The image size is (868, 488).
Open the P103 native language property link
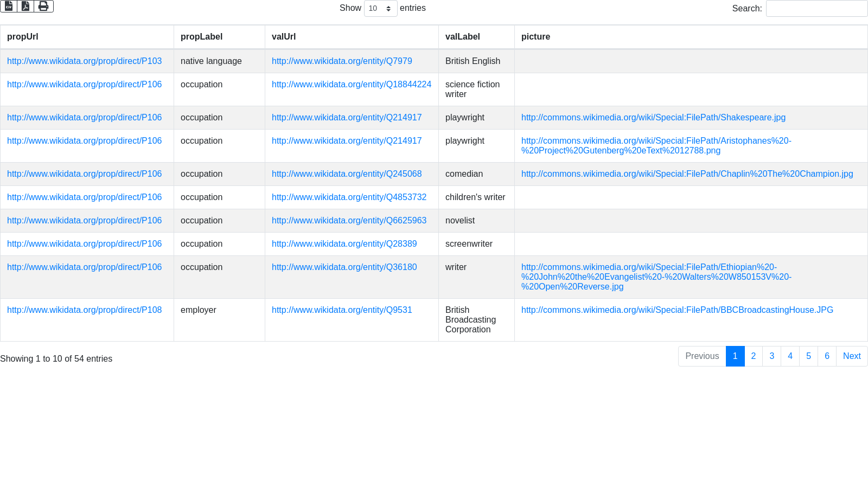[84, 61]
